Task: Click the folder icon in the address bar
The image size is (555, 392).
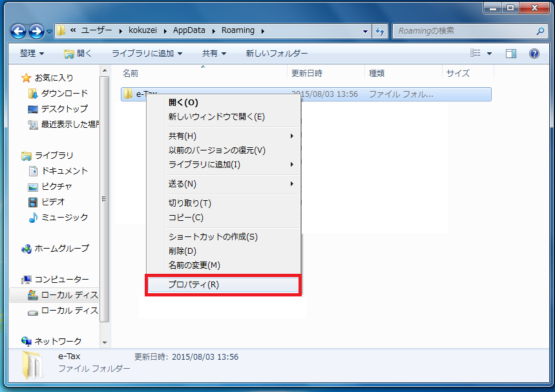Action: click(61, 30)
